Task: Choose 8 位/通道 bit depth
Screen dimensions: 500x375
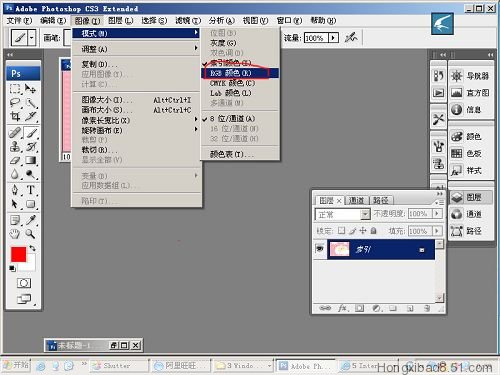Action: pyautogui.click(x=232, y=119)
